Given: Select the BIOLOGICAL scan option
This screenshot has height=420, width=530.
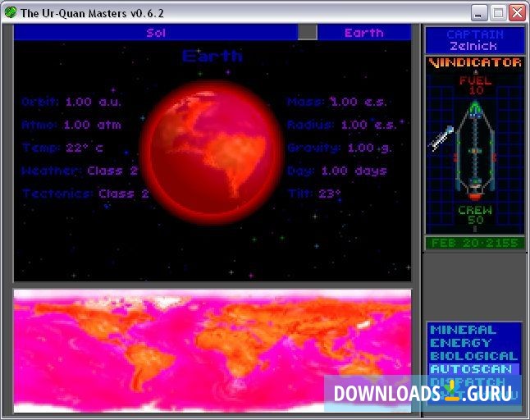Looking at the screenshot, I should click(474, 356).
